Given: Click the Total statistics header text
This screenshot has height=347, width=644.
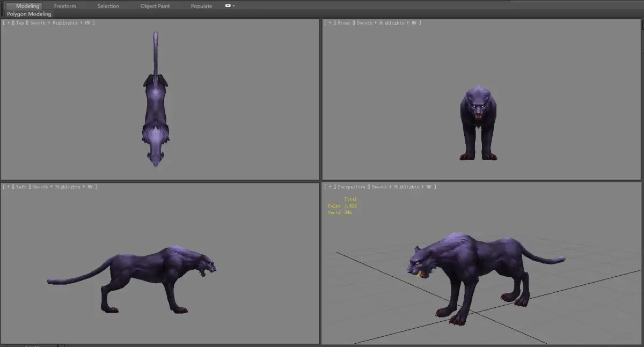Looking at the screenshot, I should pyautogui.click(x=350, y=200).
